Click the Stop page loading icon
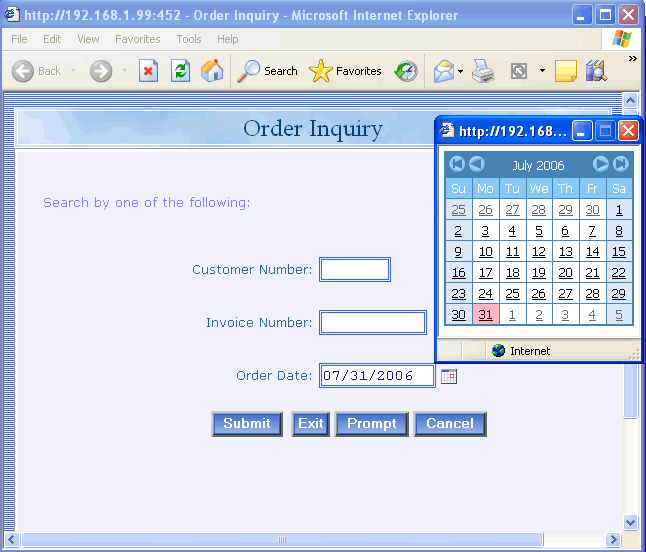646x552 pixels. (x=148, y=71)
